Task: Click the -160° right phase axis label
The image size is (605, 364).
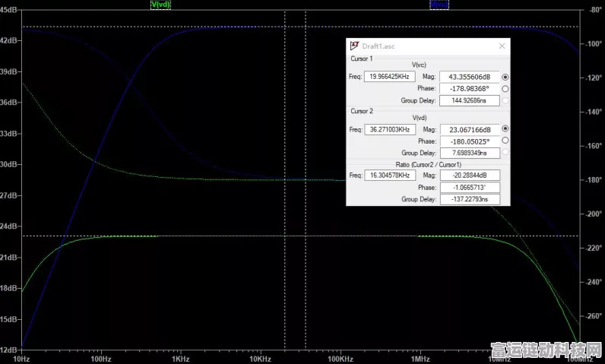Action: (594, 146)
